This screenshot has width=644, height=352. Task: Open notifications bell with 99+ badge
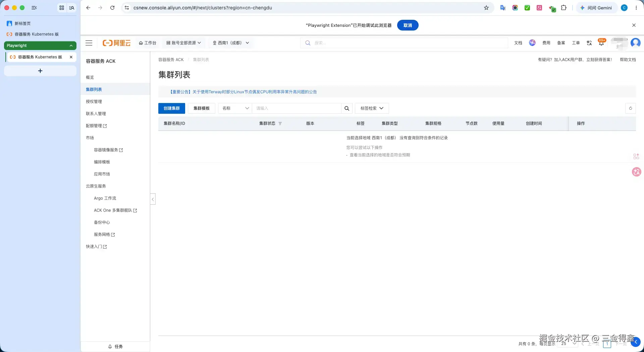click(x=601, y=42)
